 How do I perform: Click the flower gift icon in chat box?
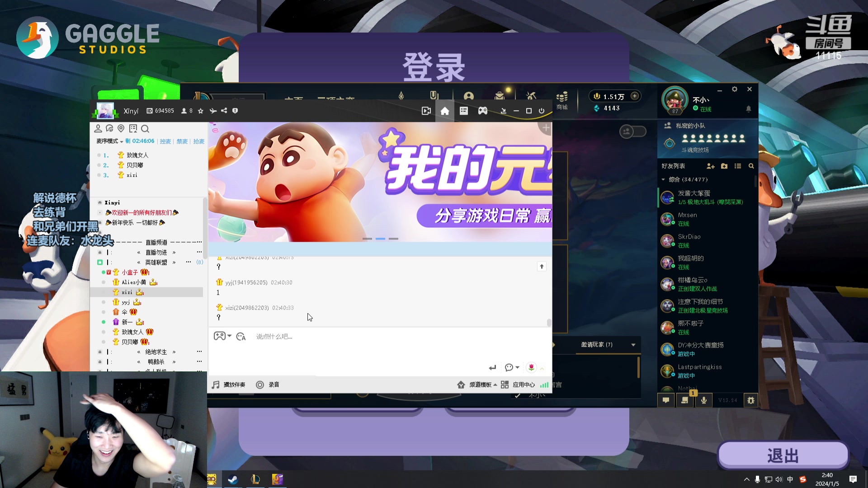tap(531, 367)
